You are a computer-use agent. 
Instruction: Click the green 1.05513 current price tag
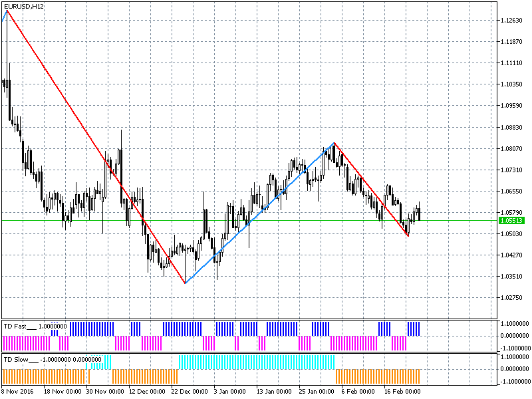511,221
